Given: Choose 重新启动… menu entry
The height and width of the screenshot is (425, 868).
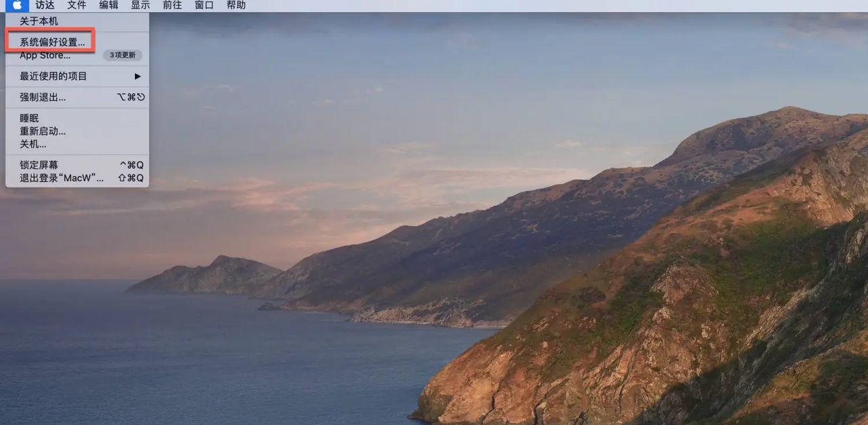Looking at the screenshot, I should tap(77, 131).
